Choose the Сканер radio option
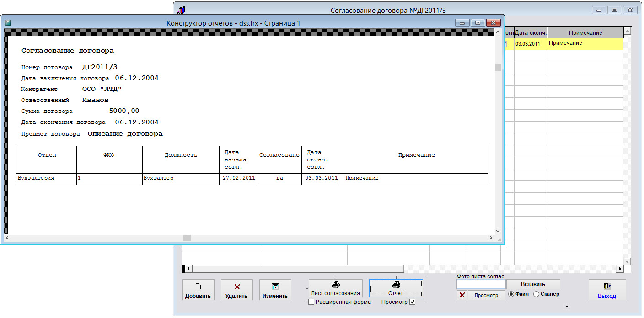Image resolution: width=644 pixels, height=318 pixels. (x=536, y=294)
